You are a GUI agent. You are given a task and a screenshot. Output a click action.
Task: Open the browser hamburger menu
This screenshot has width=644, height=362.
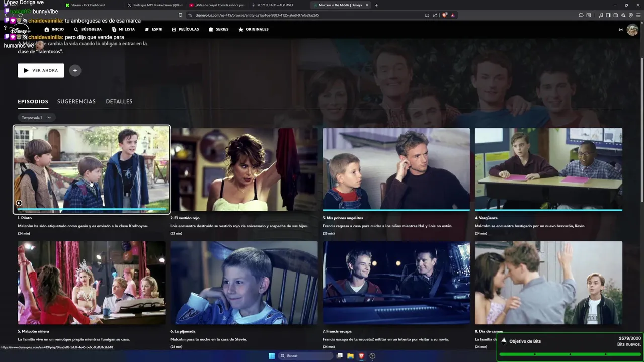638,15
